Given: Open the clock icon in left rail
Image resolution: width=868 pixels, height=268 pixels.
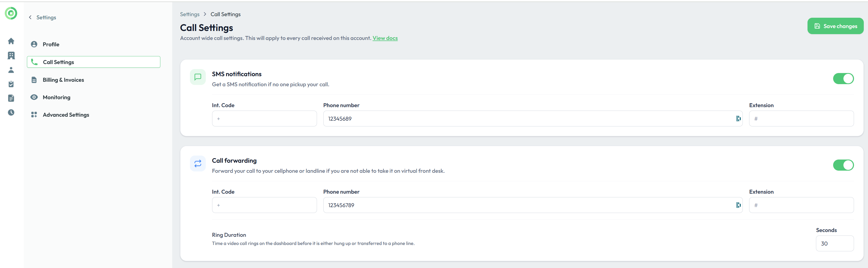Looking at the screenshot, I should click(11, 112).
